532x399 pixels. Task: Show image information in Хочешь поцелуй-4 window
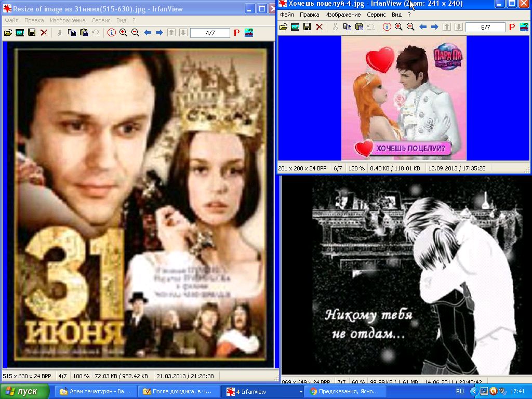[387, 27]
